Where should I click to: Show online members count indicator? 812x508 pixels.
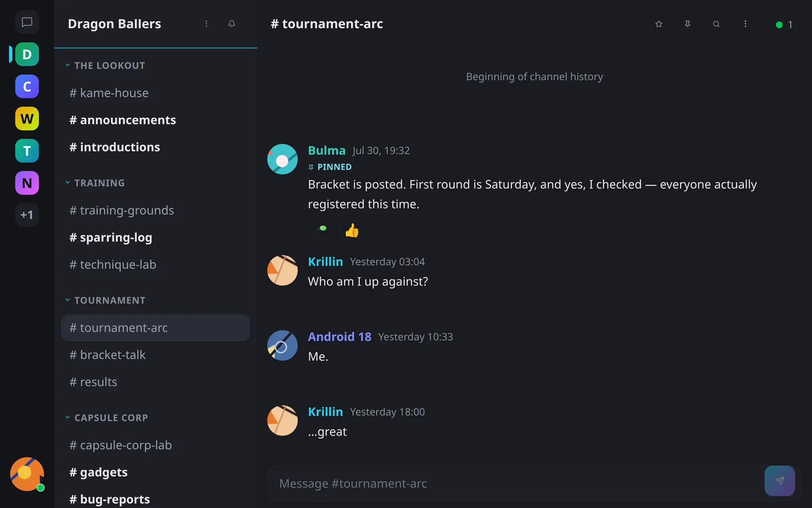(x=784, y=24)
